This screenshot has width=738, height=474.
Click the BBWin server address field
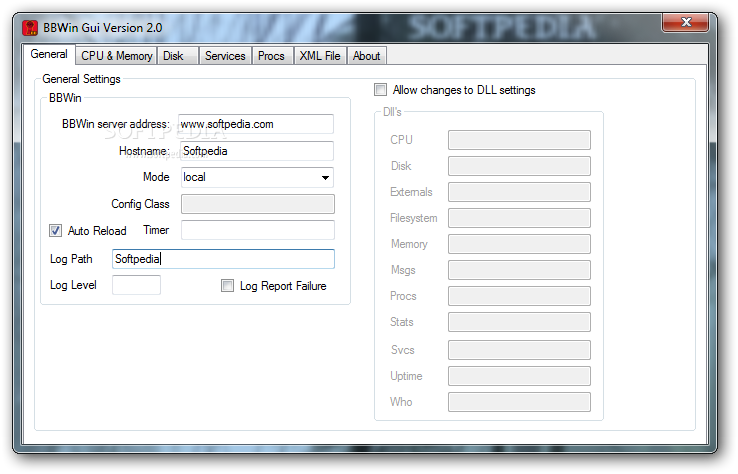(256, 124)
